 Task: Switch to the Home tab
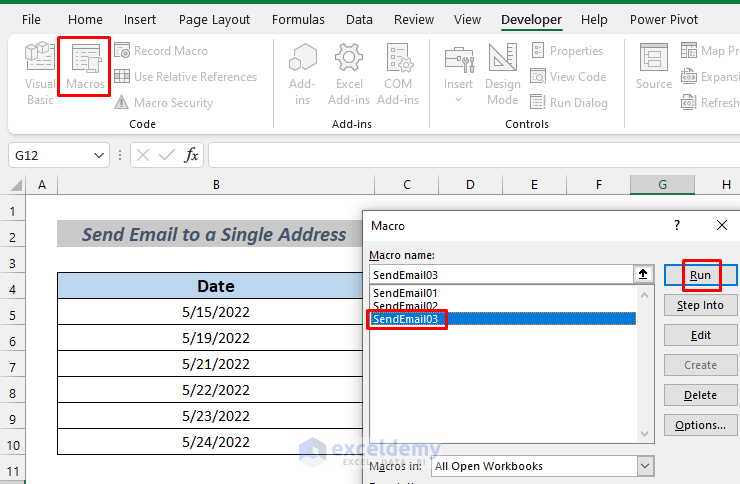85,19
